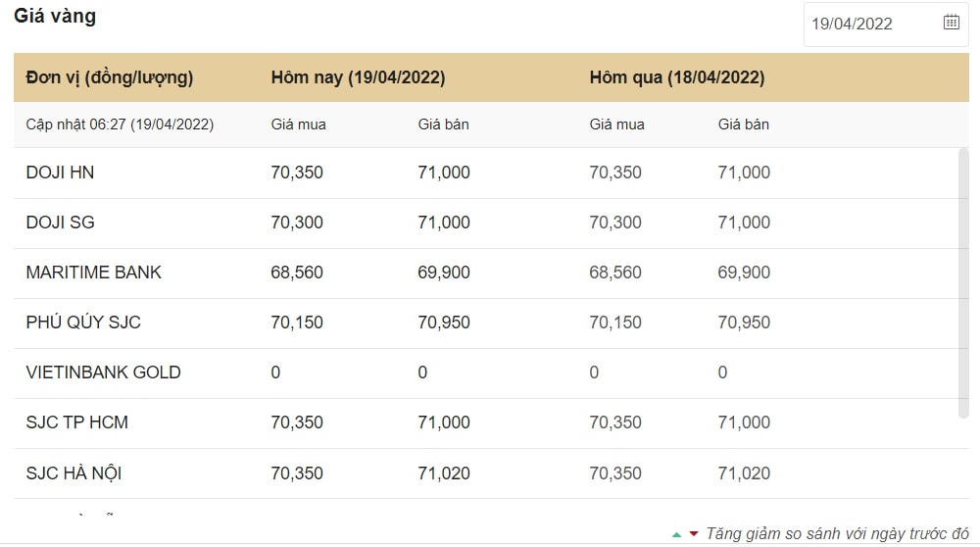The image size is (980, 547).
Task: Click VIETINBANK GOLD yesterday's sell value 0
Action: pos(722,373)
